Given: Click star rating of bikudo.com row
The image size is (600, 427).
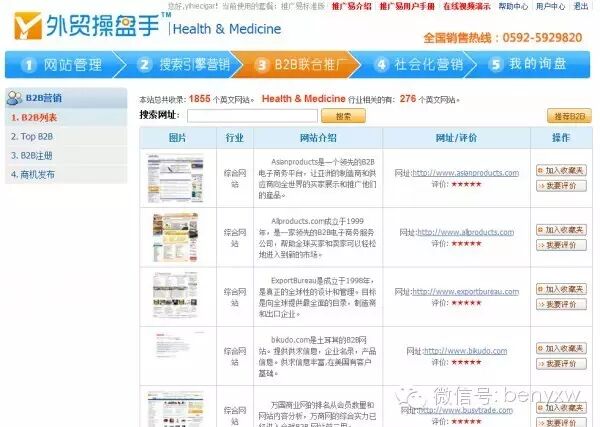Looking at the screenshot, I should coord(466,362).
